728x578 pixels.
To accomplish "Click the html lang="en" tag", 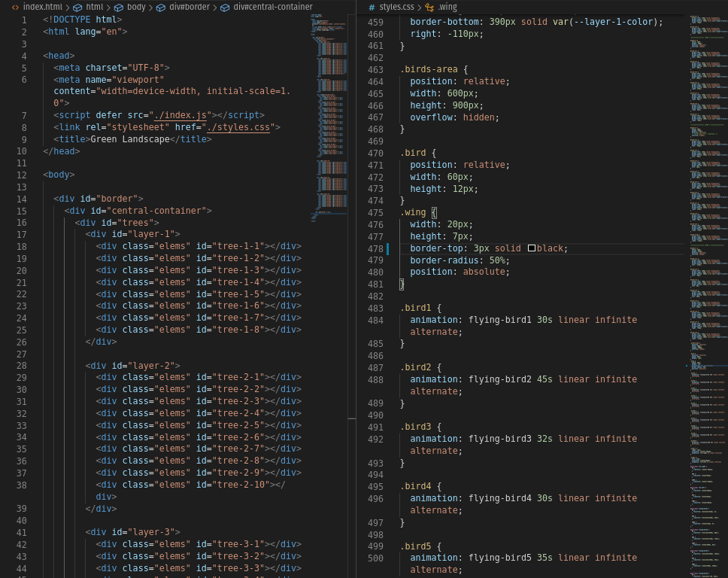I will tap(85, 32).
